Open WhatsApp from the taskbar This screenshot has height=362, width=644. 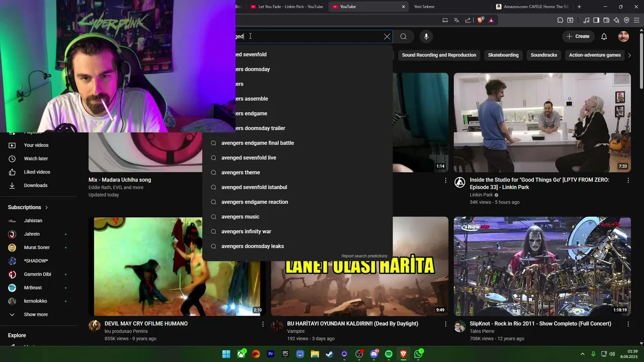pyautogui.click(x=418, y=354)
